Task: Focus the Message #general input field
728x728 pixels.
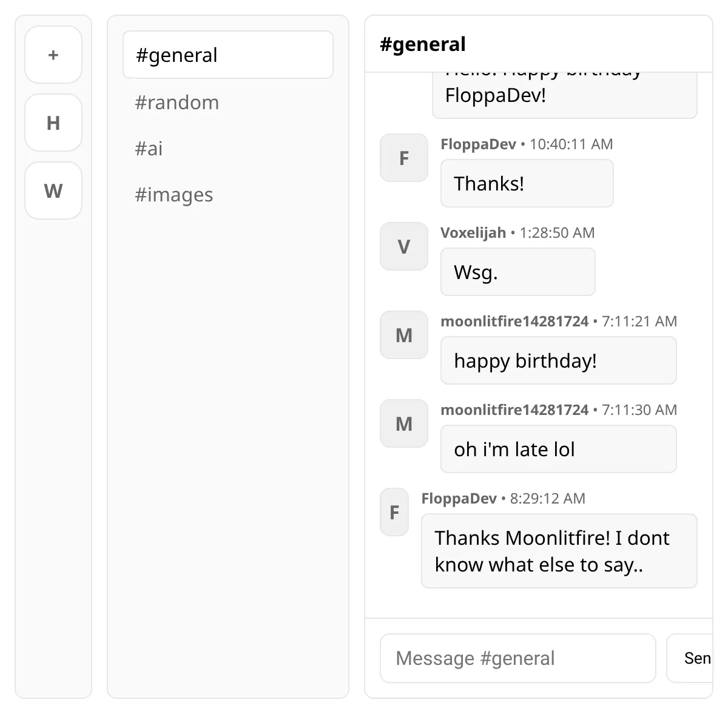Action: (x=518, y=658)
